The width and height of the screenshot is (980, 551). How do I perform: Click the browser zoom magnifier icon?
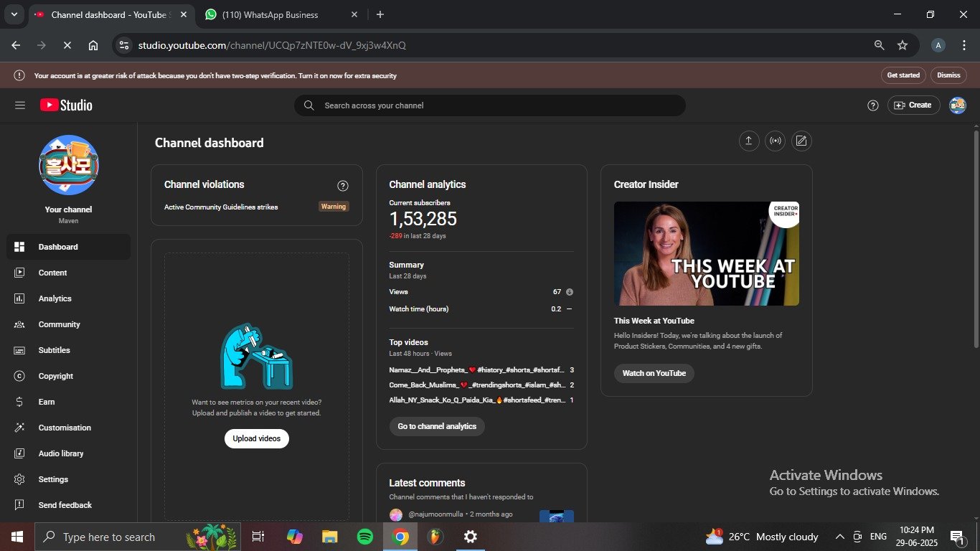point(879,45)
